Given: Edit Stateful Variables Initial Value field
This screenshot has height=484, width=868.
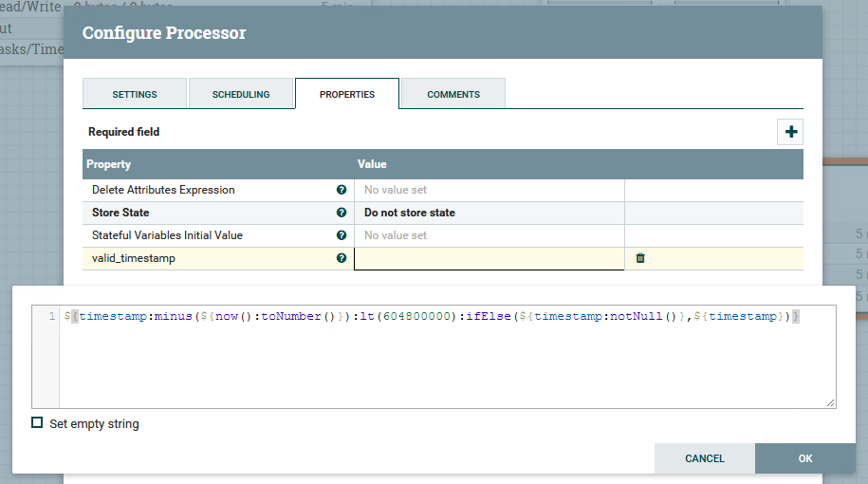Looking at the screenshot, I should pos(489,235).
